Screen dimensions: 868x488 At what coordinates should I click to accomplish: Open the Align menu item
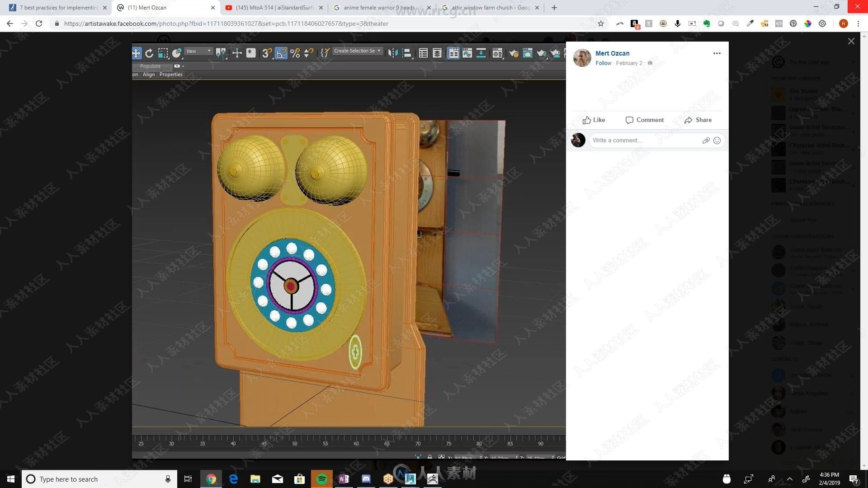pos(149,74)
